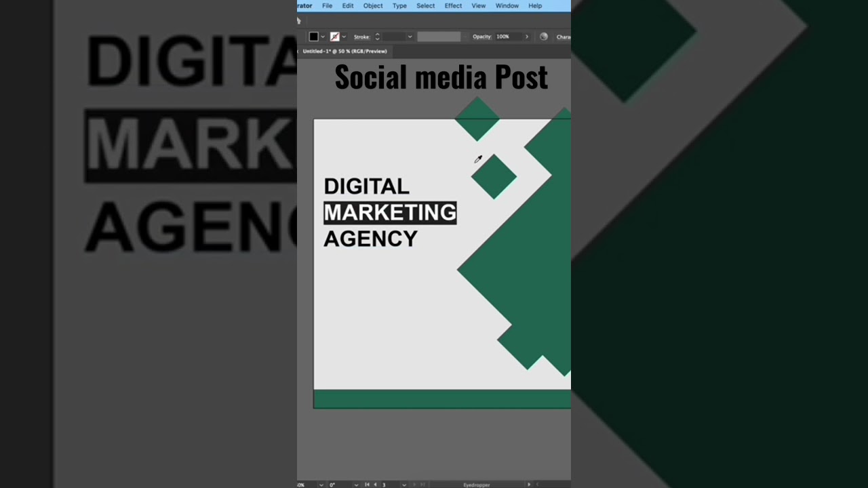868x488 pixels.
Task: Click the Home icon in the toolbar
Action: point(298,21)
